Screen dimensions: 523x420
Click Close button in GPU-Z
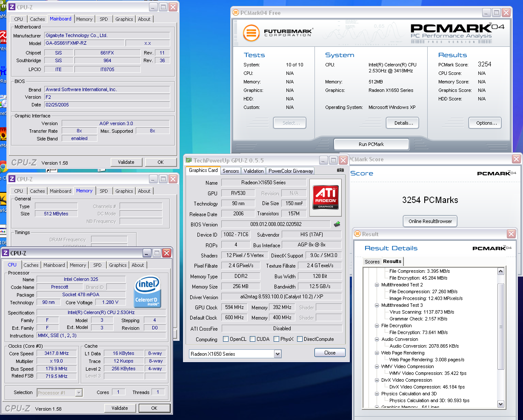[x=330, y=353]
